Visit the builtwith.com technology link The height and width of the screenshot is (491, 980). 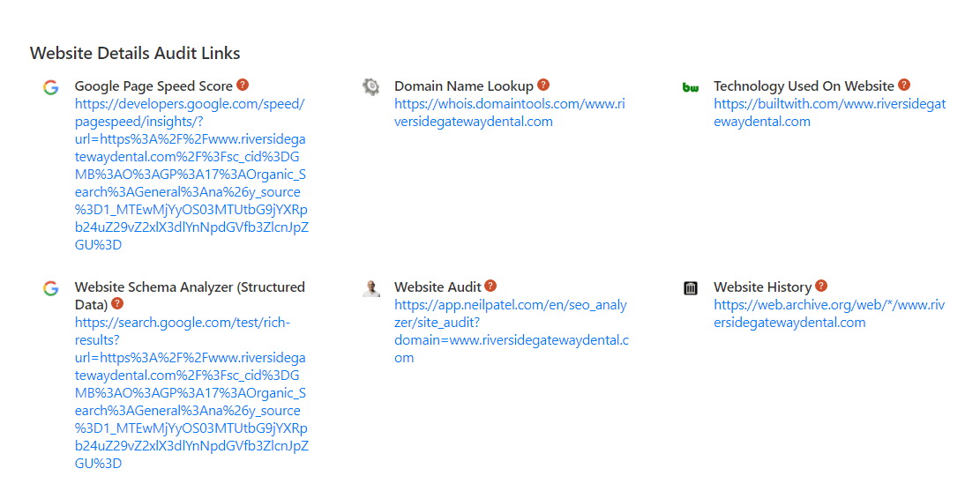tap(828, 113)
